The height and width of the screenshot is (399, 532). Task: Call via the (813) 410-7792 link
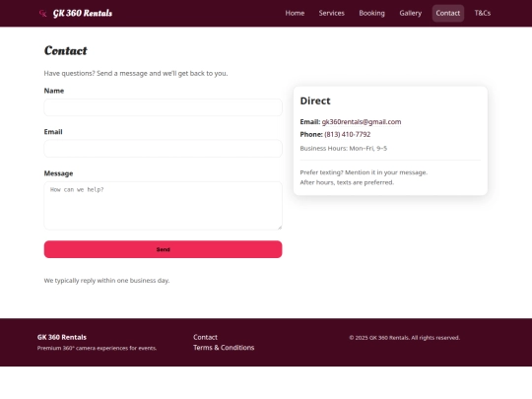pos(348,134)
